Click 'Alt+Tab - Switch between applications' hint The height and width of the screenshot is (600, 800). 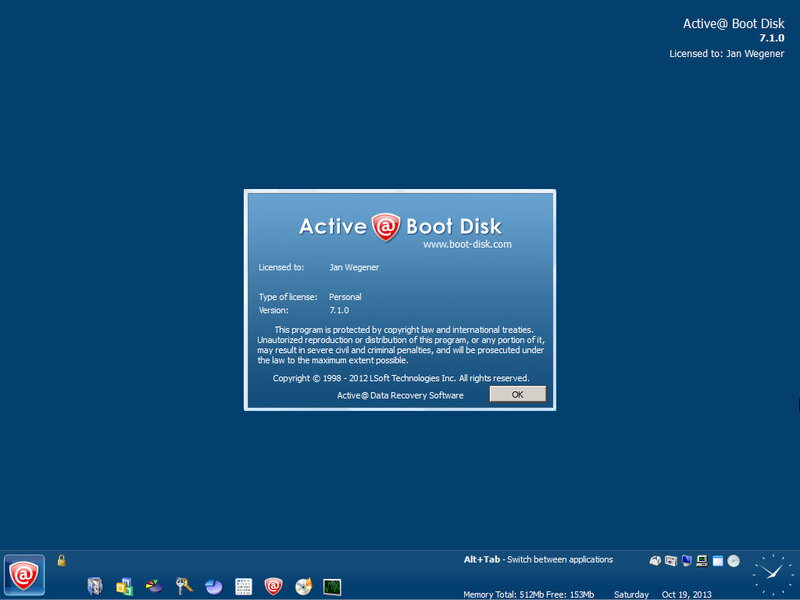coord(538,560)
